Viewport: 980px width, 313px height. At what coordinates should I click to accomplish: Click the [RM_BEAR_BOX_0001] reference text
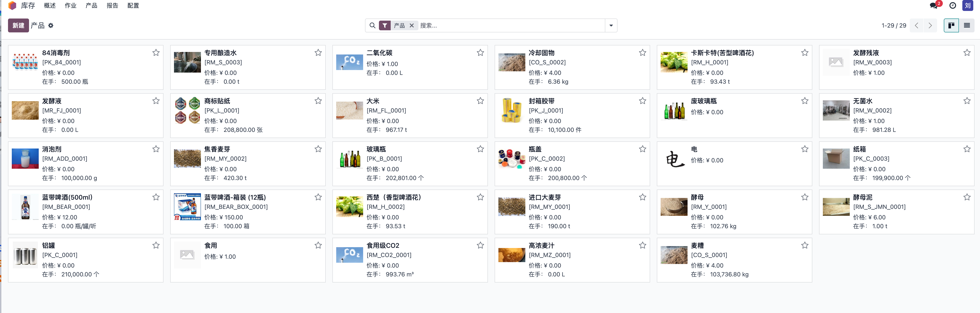click(236, 207)
